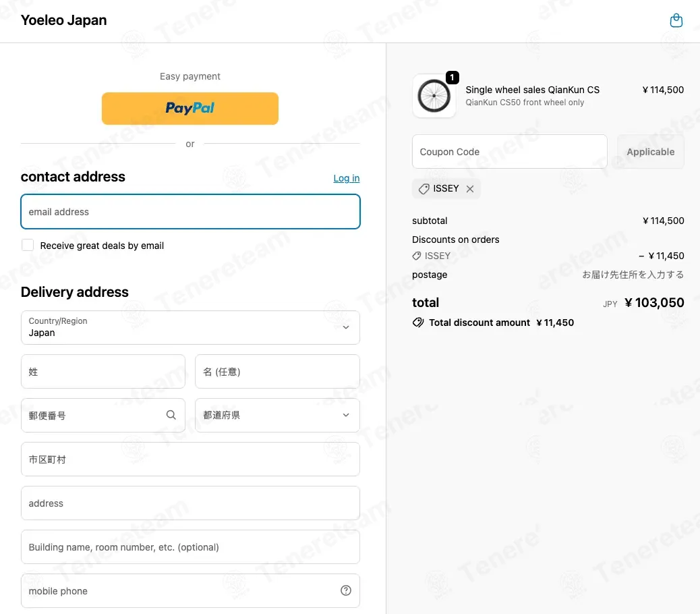Focus the email address field
The width and height of the screenshot is (700, 614).
click(190, 212)
